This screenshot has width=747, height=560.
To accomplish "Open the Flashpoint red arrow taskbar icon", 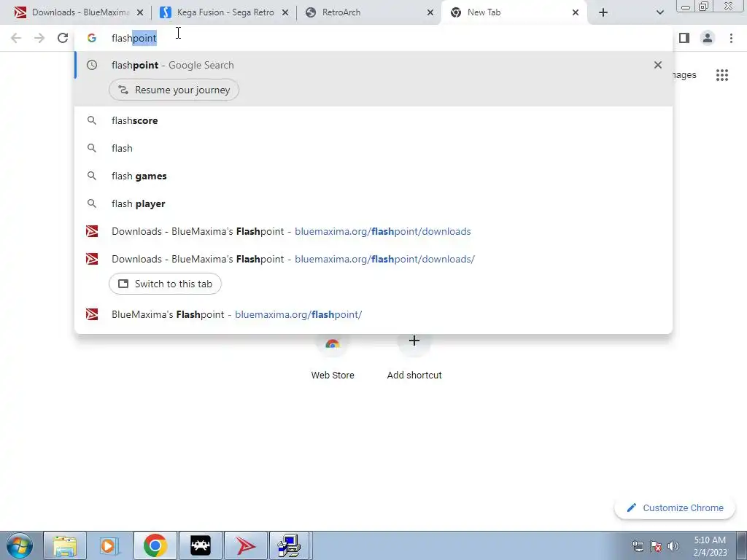I will click(246, 545).
